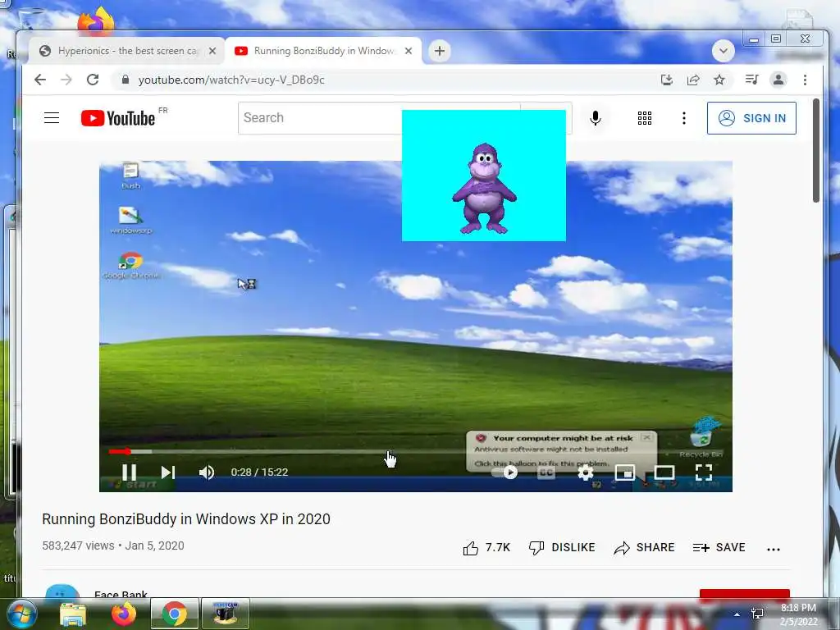The image size is (840, 630).
Task: Switch to the Hyperionics tab
Action: (x=126, y=51)
